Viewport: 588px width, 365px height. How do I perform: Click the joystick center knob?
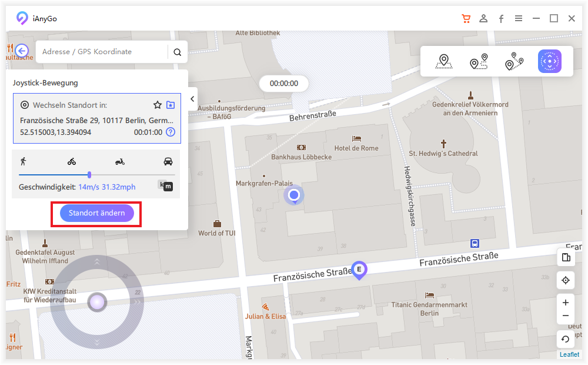tap(97, 302)
